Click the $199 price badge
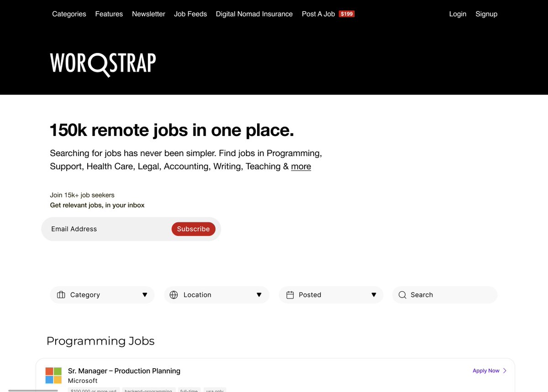548x392 pixels. [347, 14]
